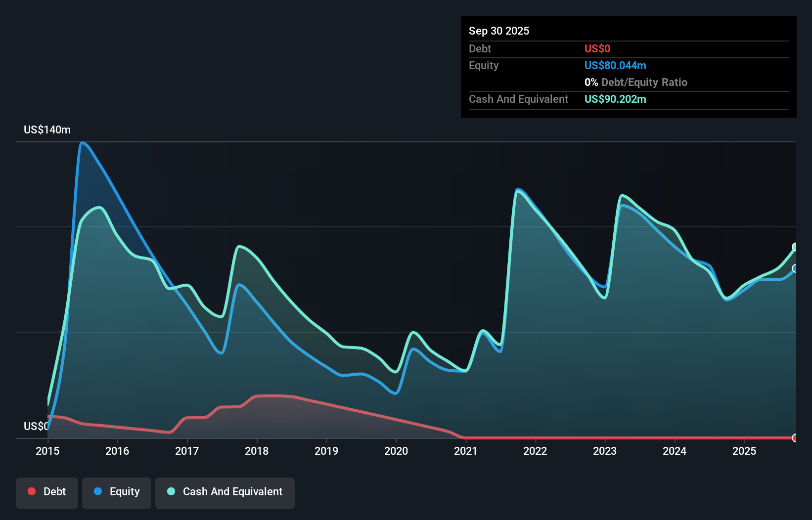Viewport: 812px width, 520px height.
Task: Click the blue Equity legend dot icon
Action: point(97,491)
